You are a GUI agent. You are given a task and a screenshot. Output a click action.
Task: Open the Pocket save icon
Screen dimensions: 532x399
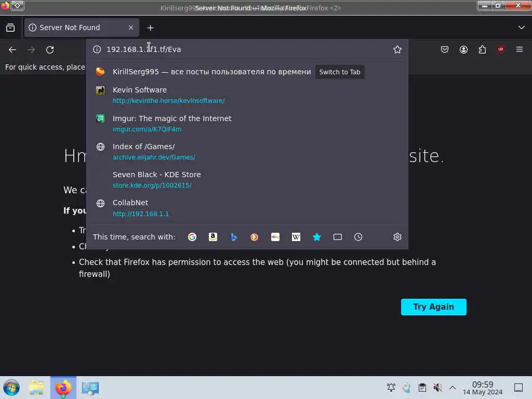pyautogui.click(x=445, y=49)
